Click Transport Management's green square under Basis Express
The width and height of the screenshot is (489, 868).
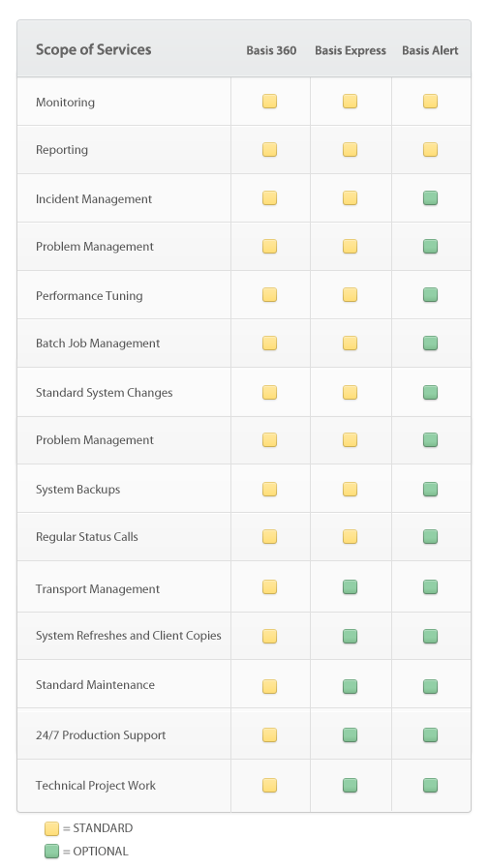coord(350,586)
